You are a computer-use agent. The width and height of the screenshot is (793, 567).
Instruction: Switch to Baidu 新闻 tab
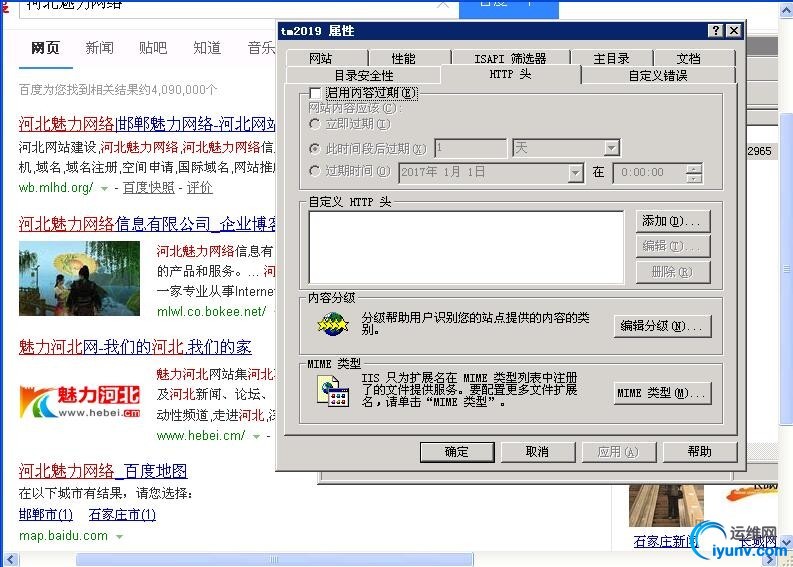100,48
